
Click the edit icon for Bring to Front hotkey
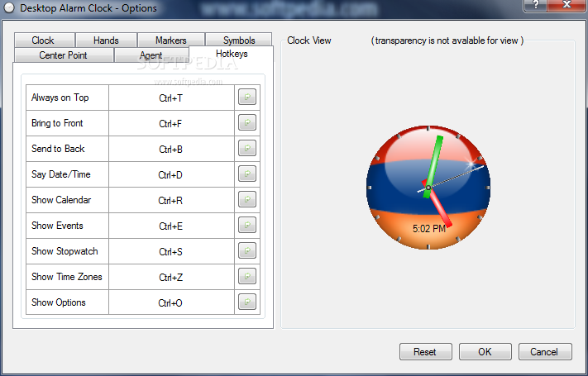[x=247, y=122]
